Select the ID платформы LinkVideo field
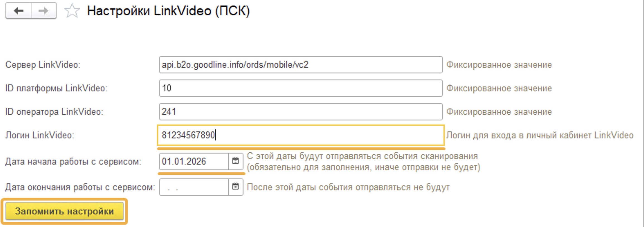 pyautogui.click(x=301, y=88)
